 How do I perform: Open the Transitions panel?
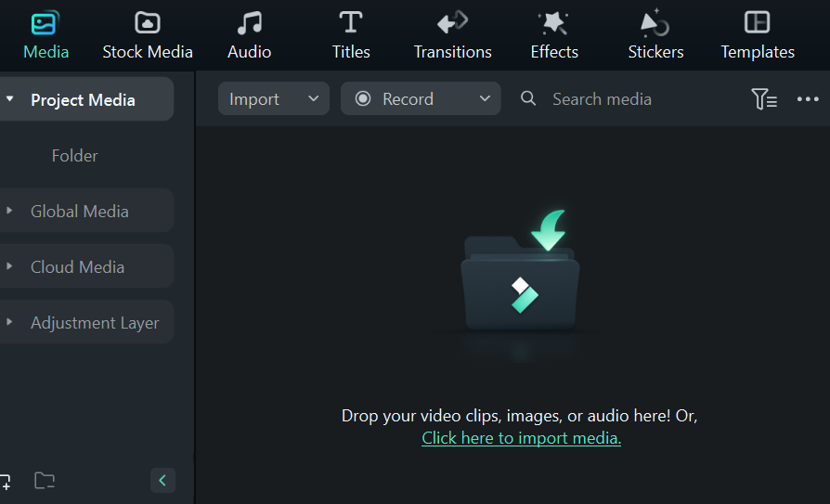453,35
